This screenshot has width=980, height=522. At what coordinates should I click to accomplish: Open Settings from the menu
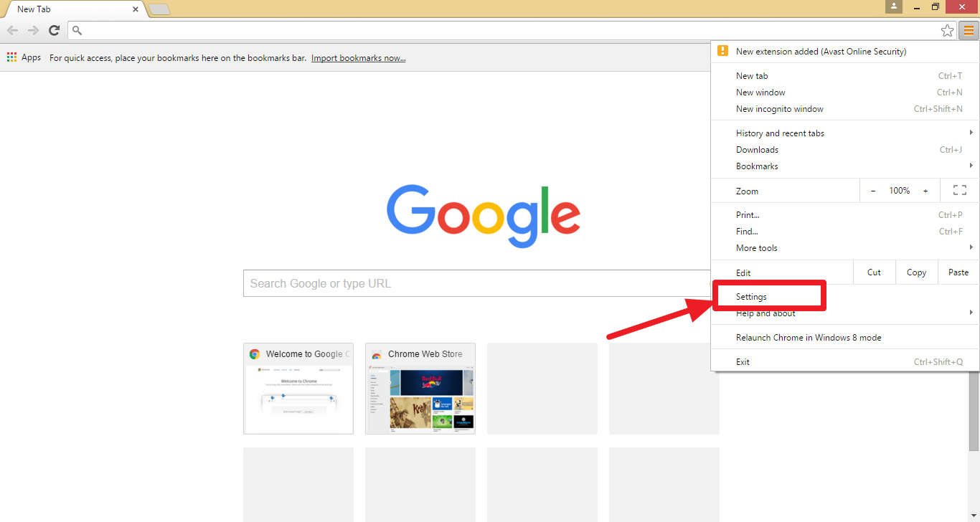(x=750, y=296)
